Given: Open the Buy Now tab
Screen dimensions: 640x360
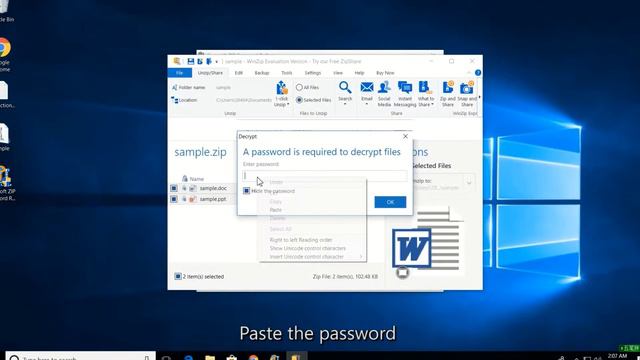Looking at the screenshot, I should coord(385,73).
